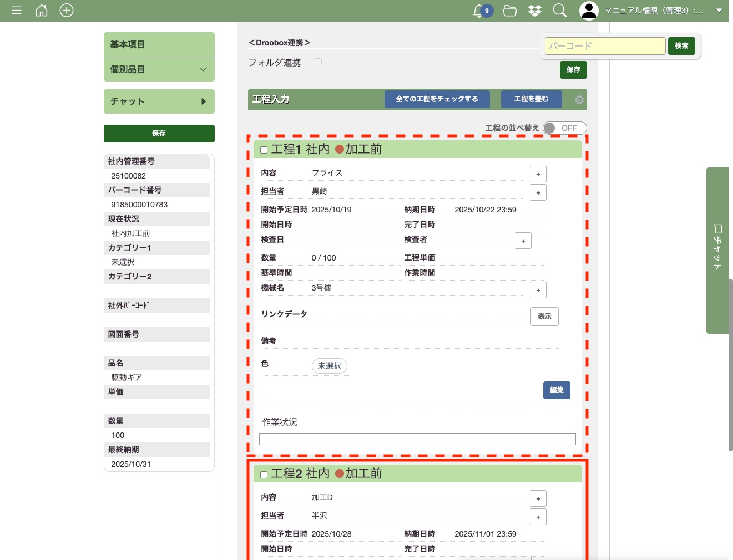Go to home via house icon
This screenshot has height=560, width=733.
click(x=42, y=11)
